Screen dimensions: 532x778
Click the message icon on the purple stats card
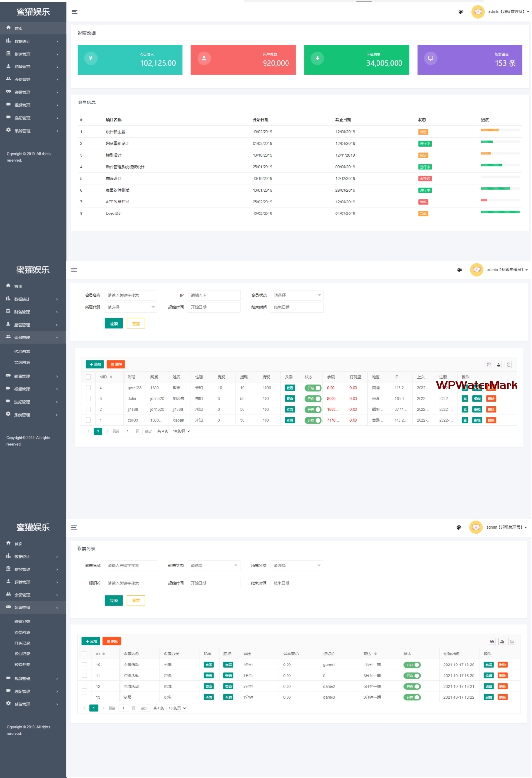(x=431, y=58)
